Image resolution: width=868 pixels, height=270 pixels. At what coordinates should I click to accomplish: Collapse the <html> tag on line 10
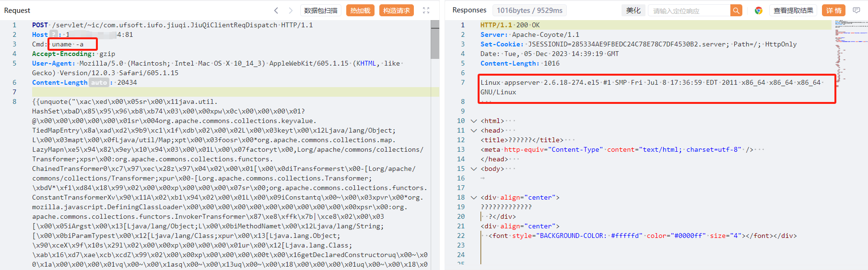tap(474, 121)
